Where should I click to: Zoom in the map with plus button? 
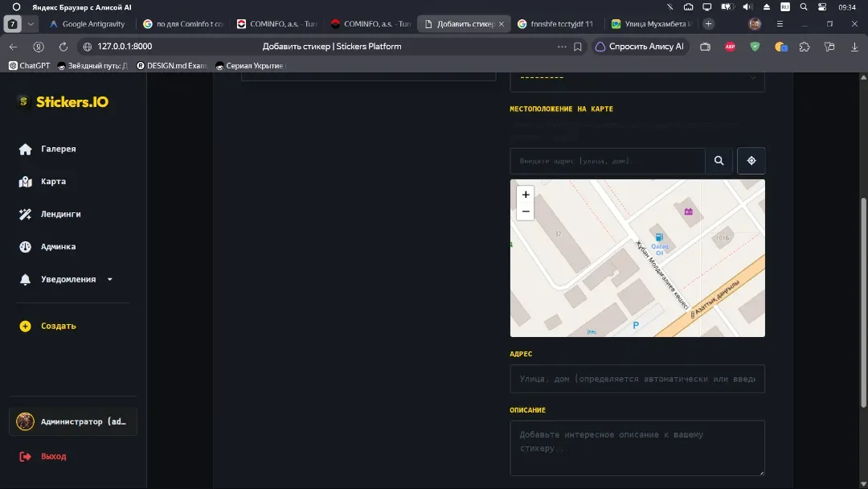pyautogui.click(x=526, y=195)
